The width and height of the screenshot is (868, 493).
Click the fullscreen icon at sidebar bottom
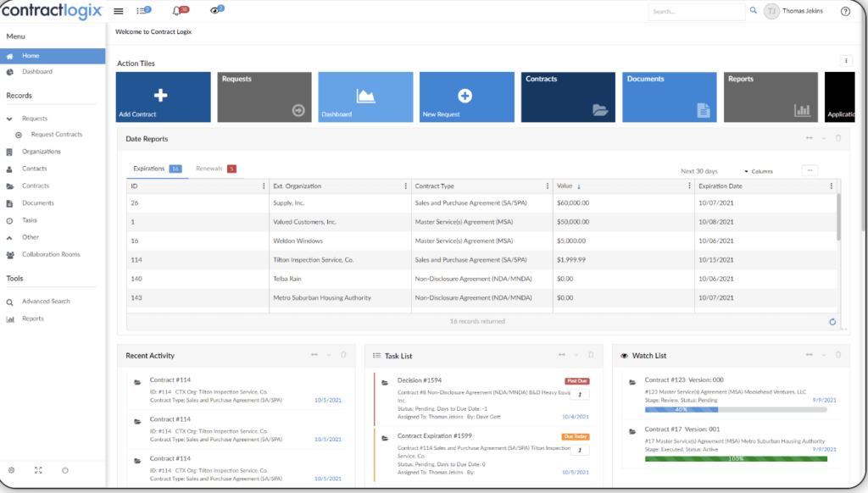[38, 470]
